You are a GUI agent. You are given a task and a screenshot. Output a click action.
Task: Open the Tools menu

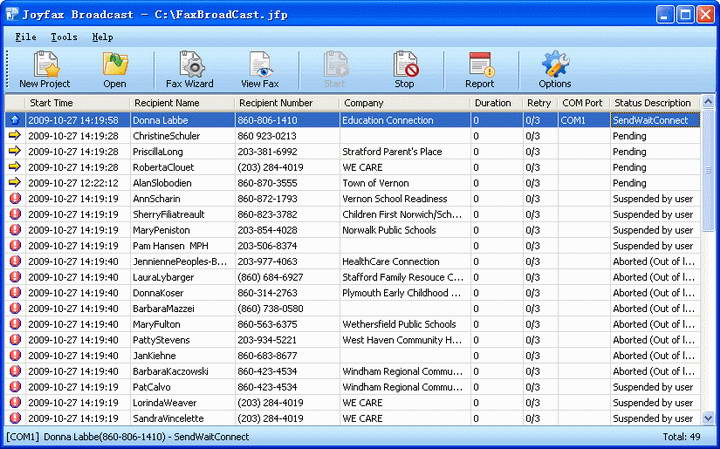click(64, 37)
